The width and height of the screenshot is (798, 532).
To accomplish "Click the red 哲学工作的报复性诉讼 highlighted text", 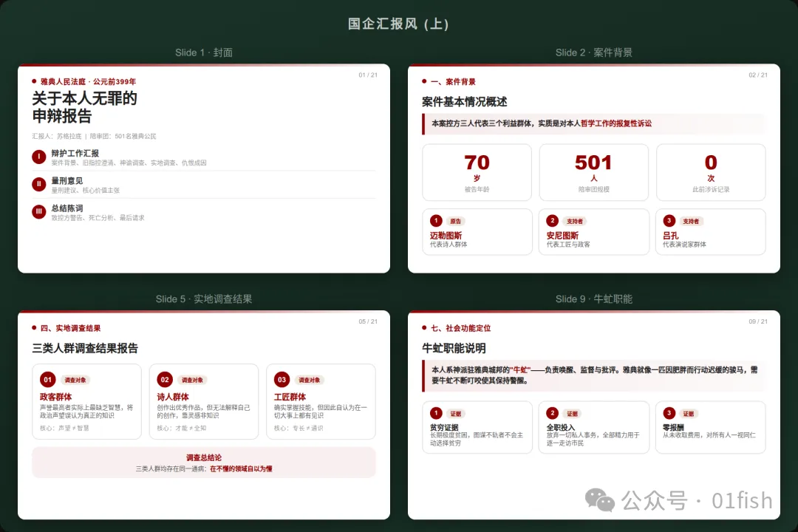I will click(616, 123).
